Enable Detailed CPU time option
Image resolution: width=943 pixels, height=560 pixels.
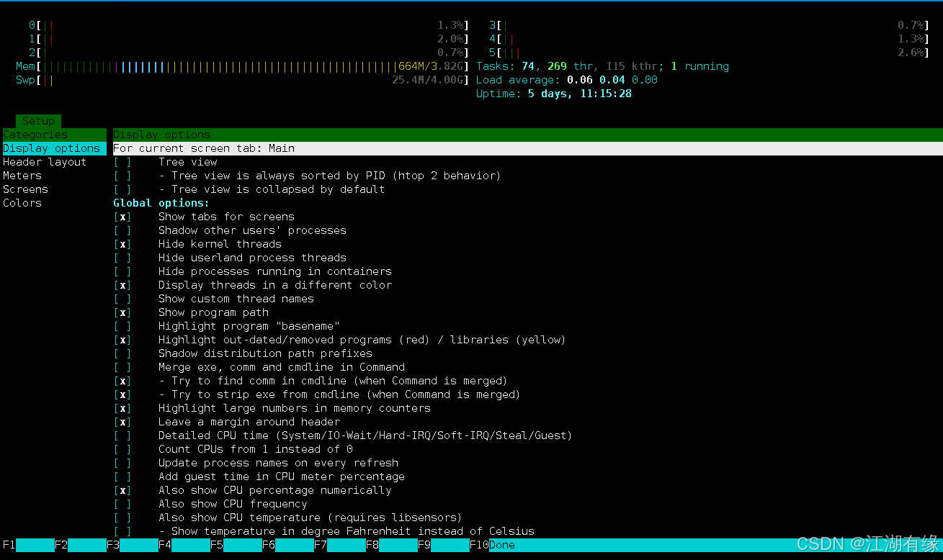point(122,435)
